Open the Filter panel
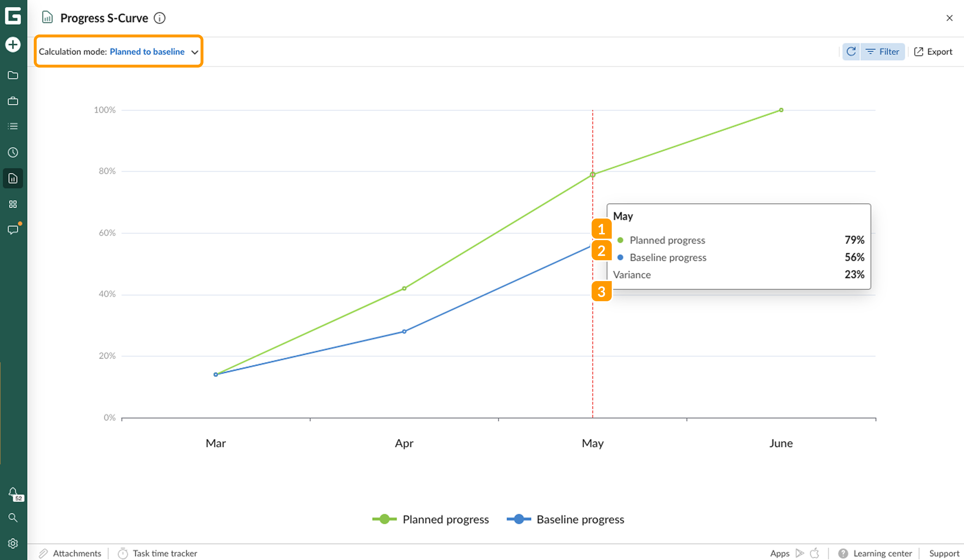This screenshot has height=560, width=964. coord(882,52)
